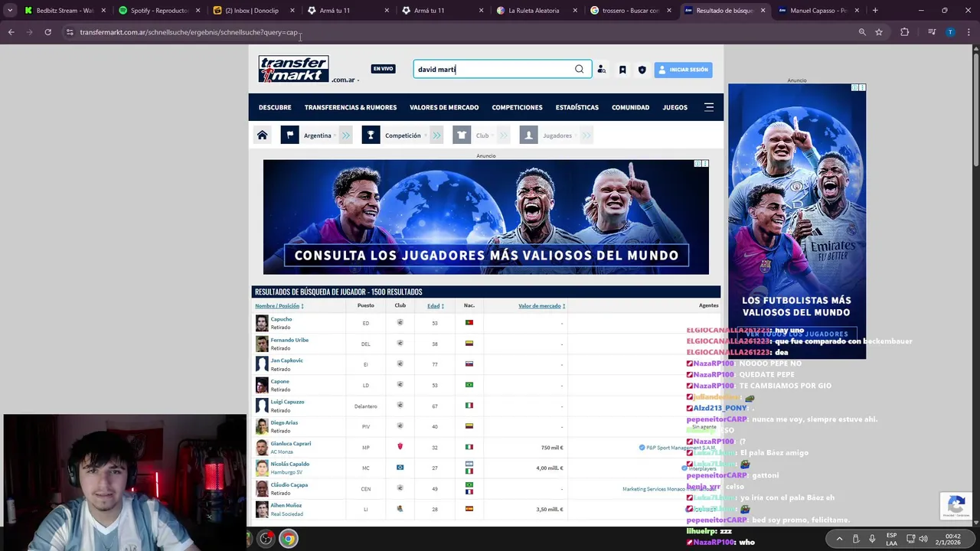Click the shield plus icon in header
The width and height of the screenshot is (980, 551).
point(642,70)
